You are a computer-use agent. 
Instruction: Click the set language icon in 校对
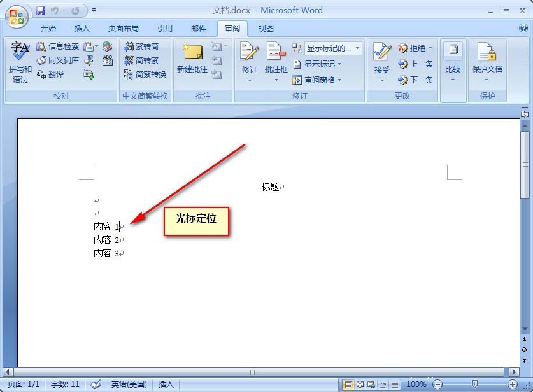[x=108, y=46]
